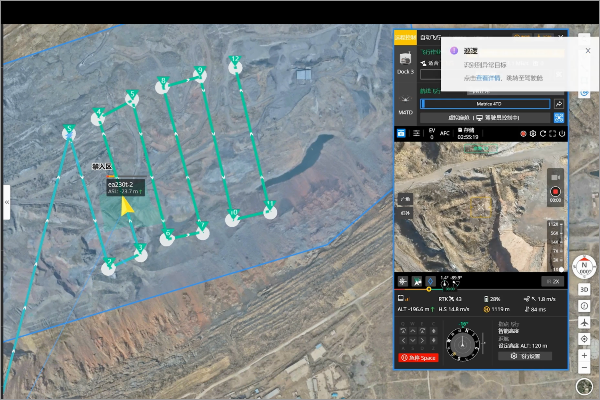Screen dimensions: 600x400
Task: Zoom out the map with minus
Action: [584, 367]
